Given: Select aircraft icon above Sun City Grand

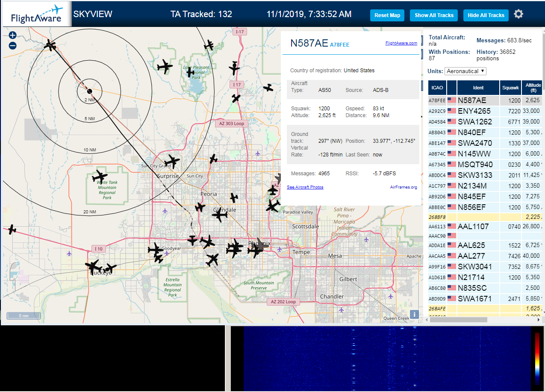Looking at the screenshot, I should (173, 161).
